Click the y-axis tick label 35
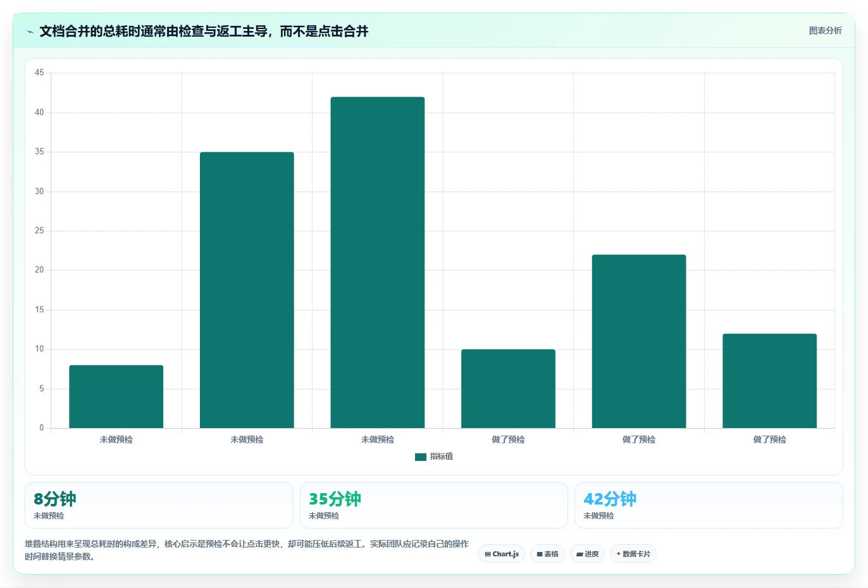Viewport: 868px width, 588px height. (x=39, y=152)
